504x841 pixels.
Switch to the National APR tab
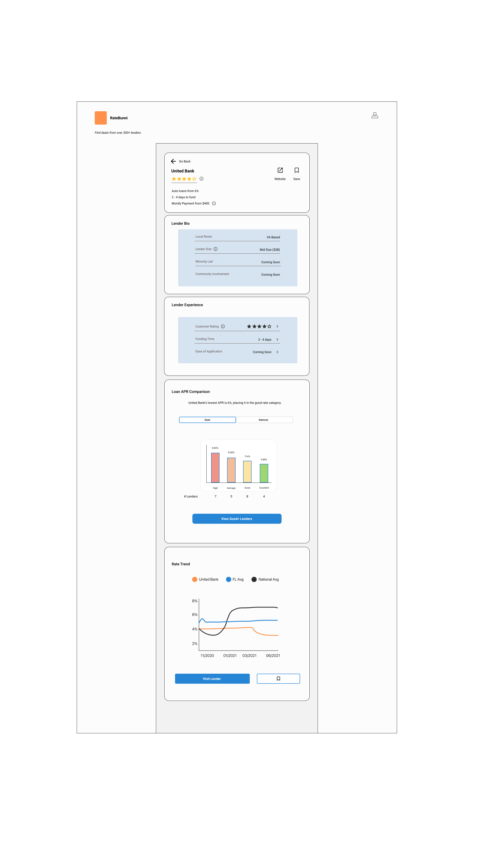[263, 419]
